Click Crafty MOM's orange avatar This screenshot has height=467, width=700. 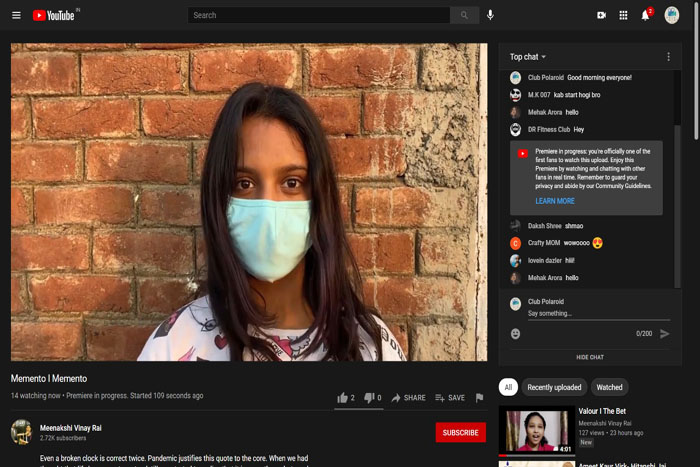coord(515,243)
